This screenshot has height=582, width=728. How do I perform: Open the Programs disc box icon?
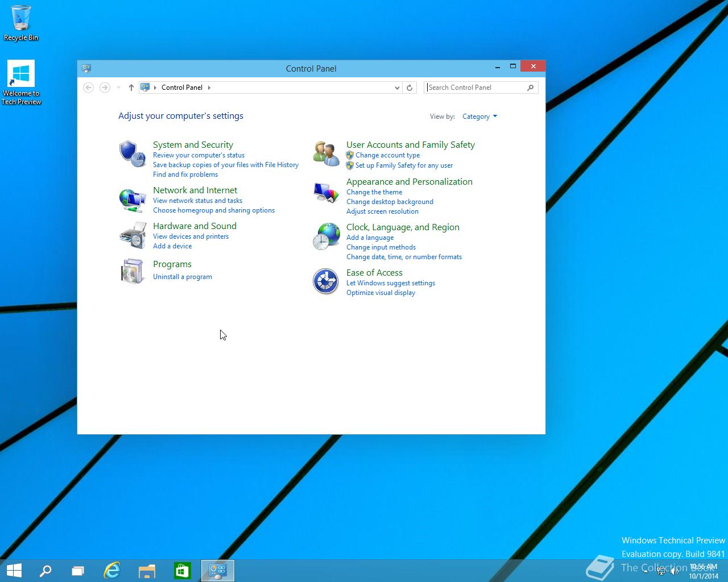click(132, 271)
